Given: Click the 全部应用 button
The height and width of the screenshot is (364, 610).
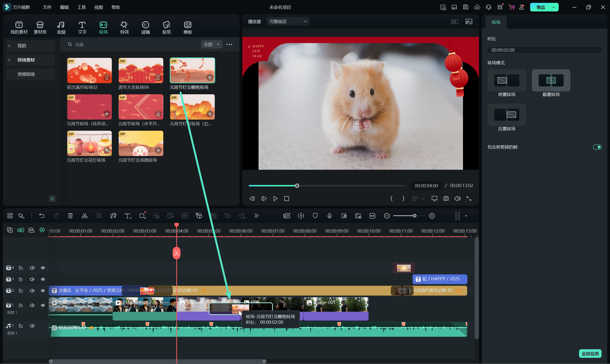Looking at the screenshot, I should [x=590, y=354].
